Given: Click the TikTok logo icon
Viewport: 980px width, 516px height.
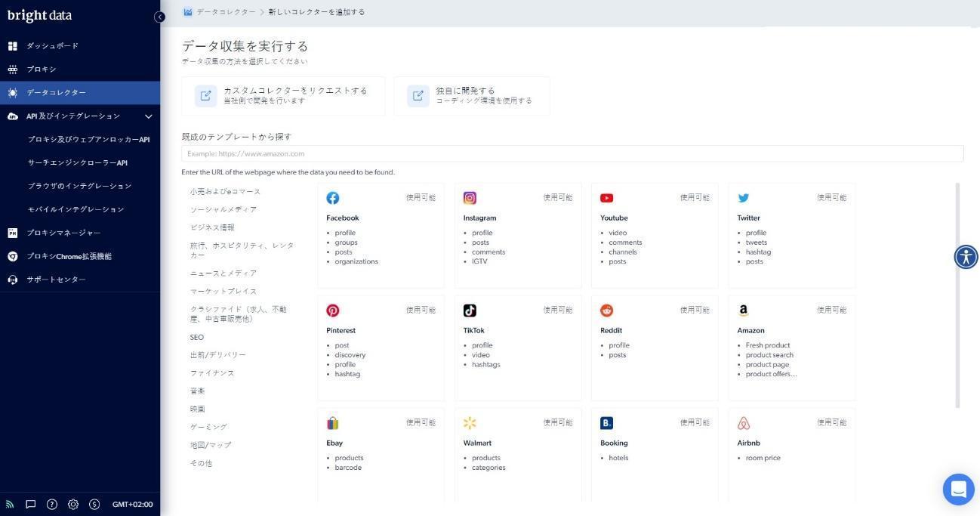Looking at the screenshot, I should [470, 311].
